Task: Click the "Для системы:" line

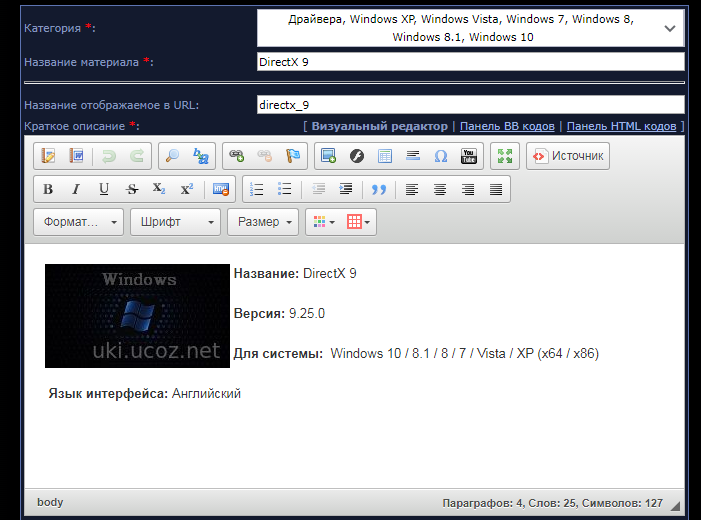Action: [416, 353]
